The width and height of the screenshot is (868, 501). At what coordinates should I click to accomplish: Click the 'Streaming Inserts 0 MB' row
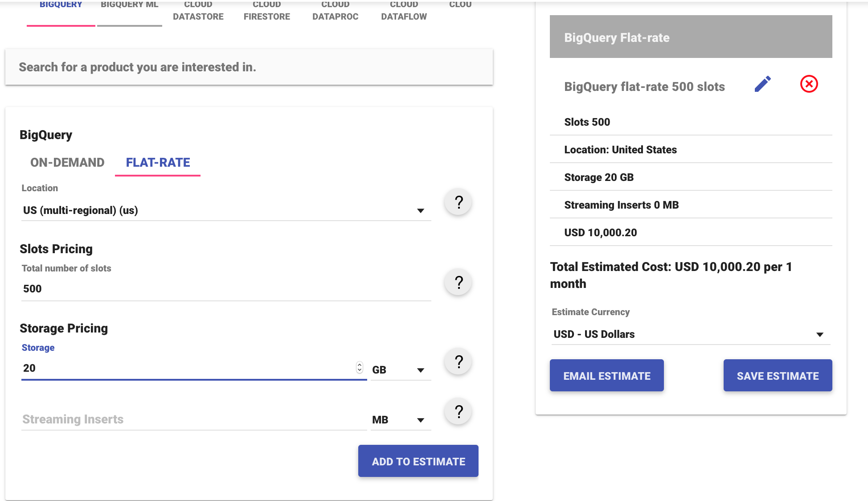691,205
